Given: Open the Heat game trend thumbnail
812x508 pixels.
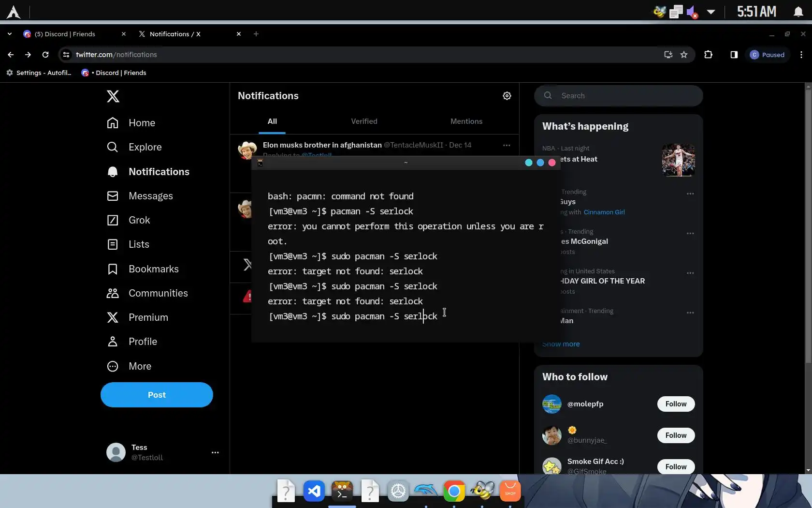Looking at the screenshot, I should [679, 160].
